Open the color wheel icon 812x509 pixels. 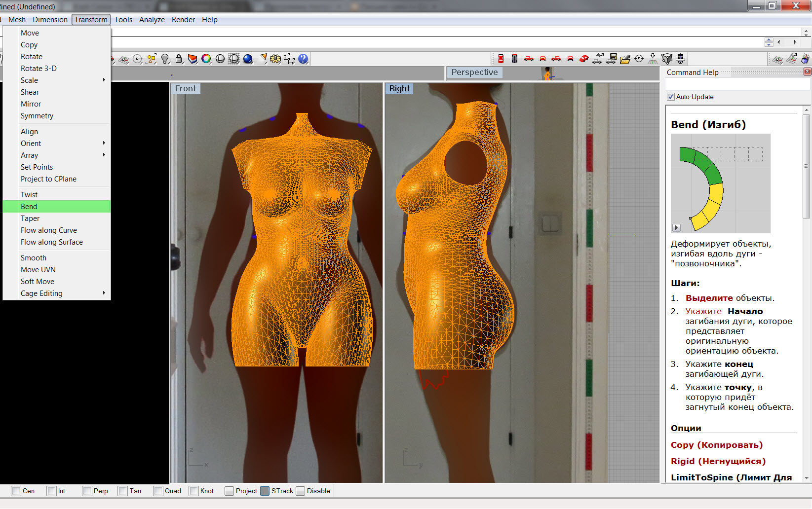[x=206, y=59]
